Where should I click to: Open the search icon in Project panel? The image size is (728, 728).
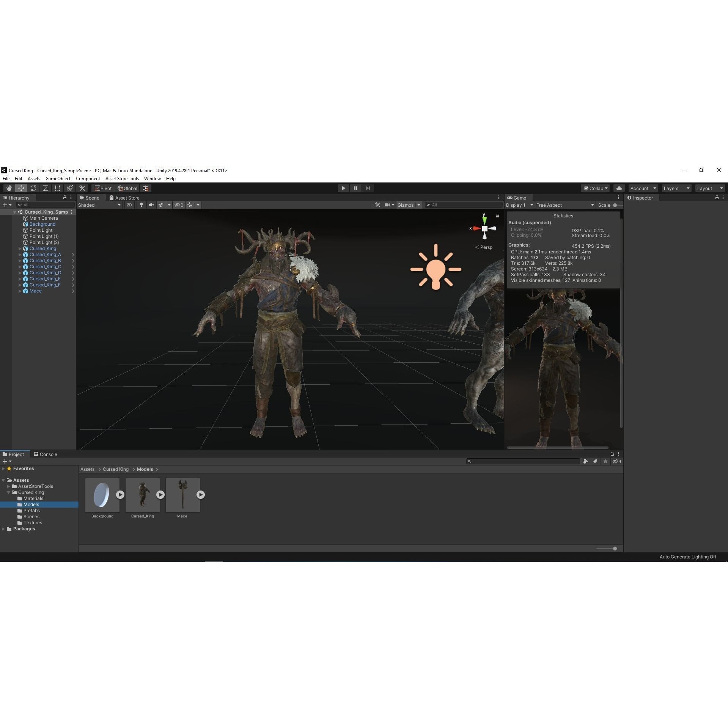[x=469, y=461]
